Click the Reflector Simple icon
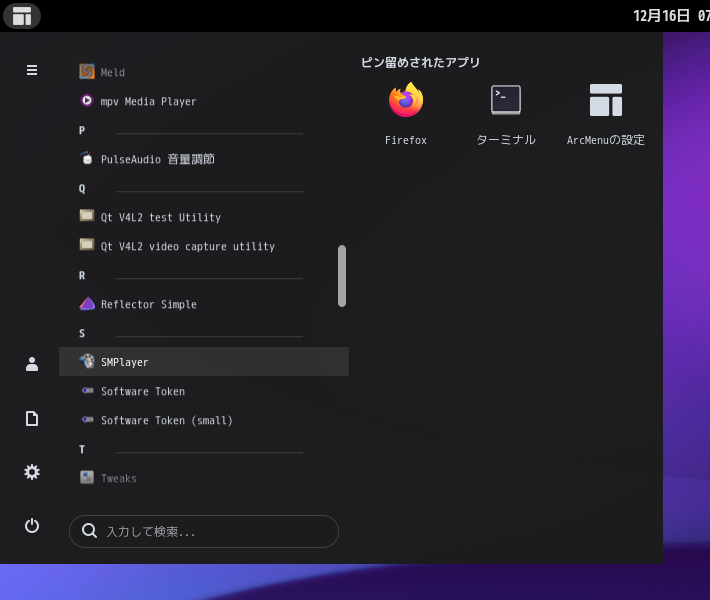 click(87, 303)
